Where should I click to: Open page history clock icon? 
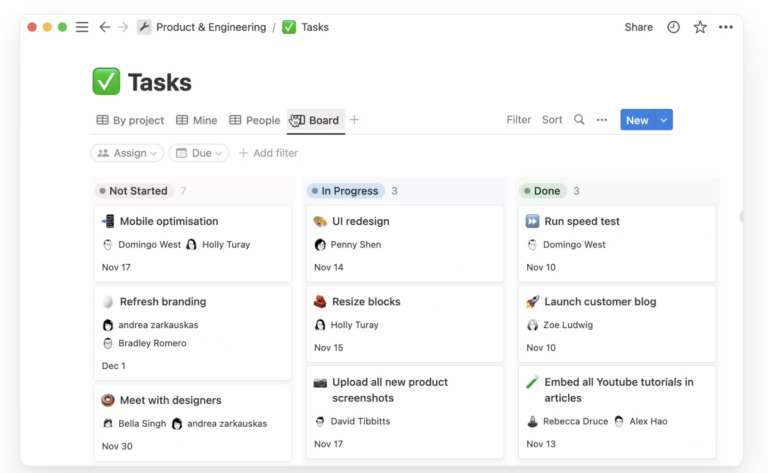[x=673, y=27]
